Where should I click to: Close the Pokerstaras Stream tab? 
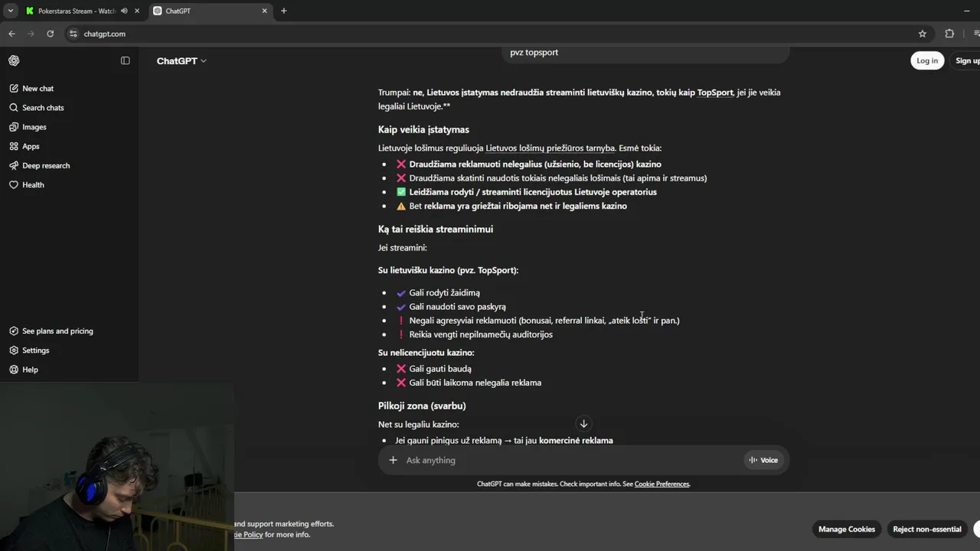pos(137,11)
